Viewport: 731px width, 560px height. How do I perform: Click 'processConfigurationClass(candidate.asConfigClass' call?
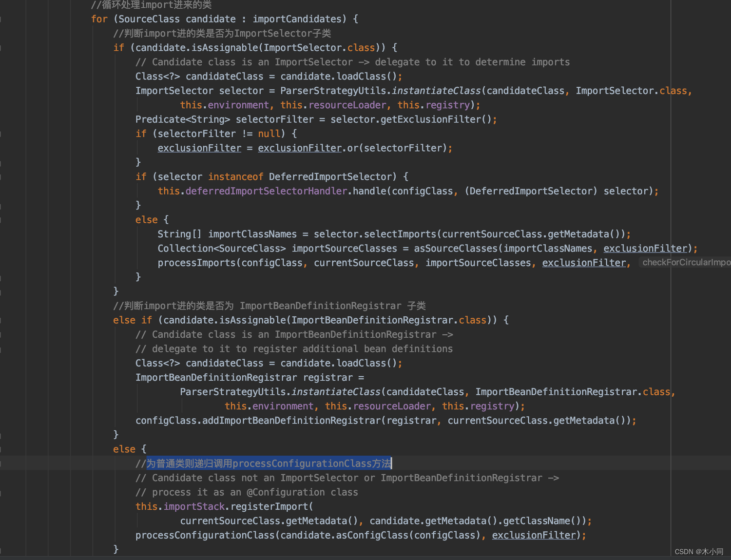[x=272, y=535]
